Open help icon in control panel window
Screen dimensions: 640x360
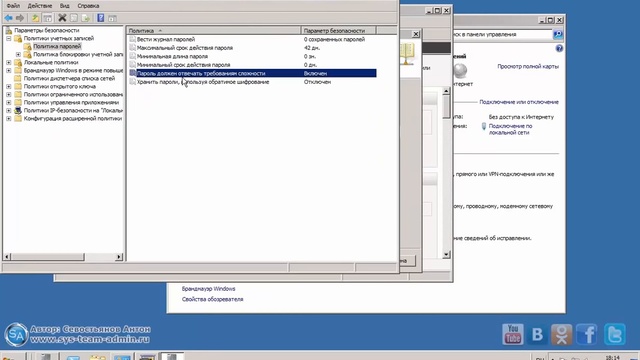(x=559, y=49)
